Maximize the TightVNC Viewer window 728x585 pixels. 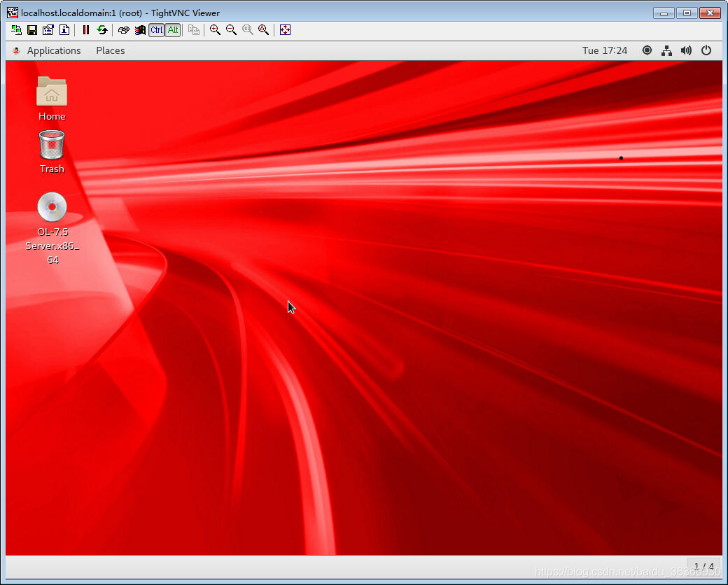687,13
